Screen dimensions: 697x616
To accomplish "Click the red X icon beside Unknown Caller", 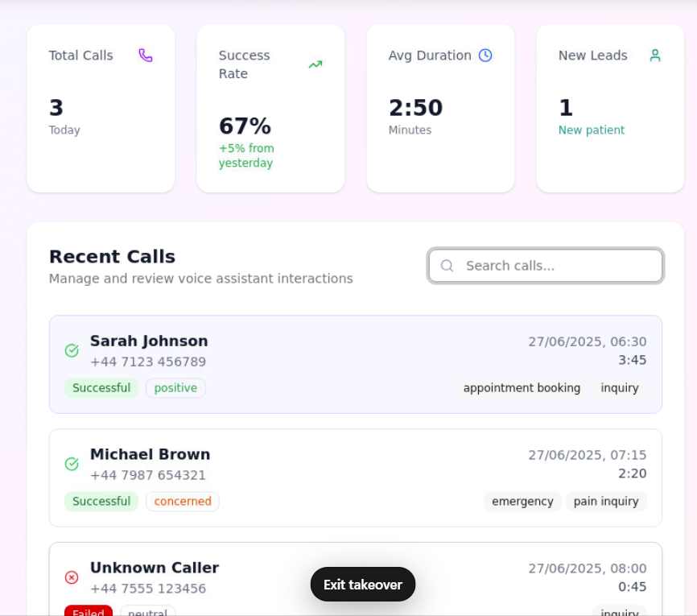I will coord(72,577).
